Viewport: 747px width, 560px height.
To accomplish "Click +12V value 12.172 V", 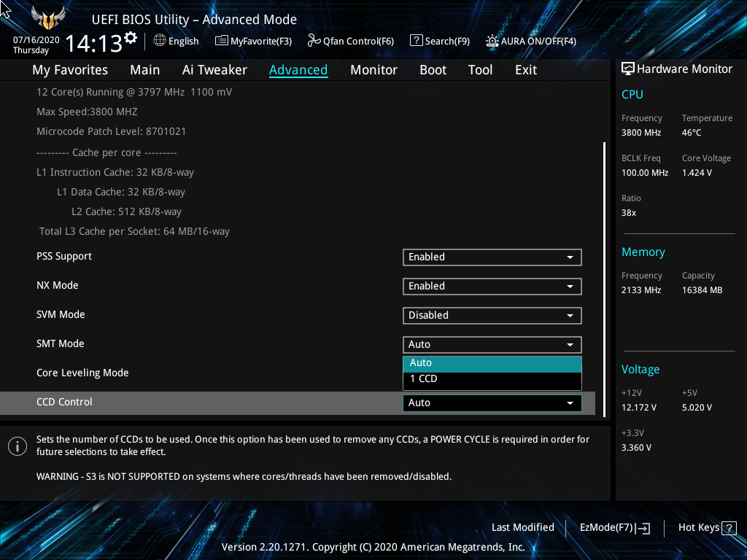I will 638,408.
